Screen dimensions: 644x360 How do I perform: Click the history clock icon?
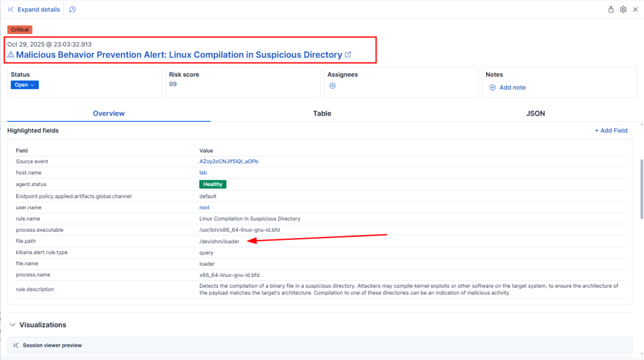(72, 9)
